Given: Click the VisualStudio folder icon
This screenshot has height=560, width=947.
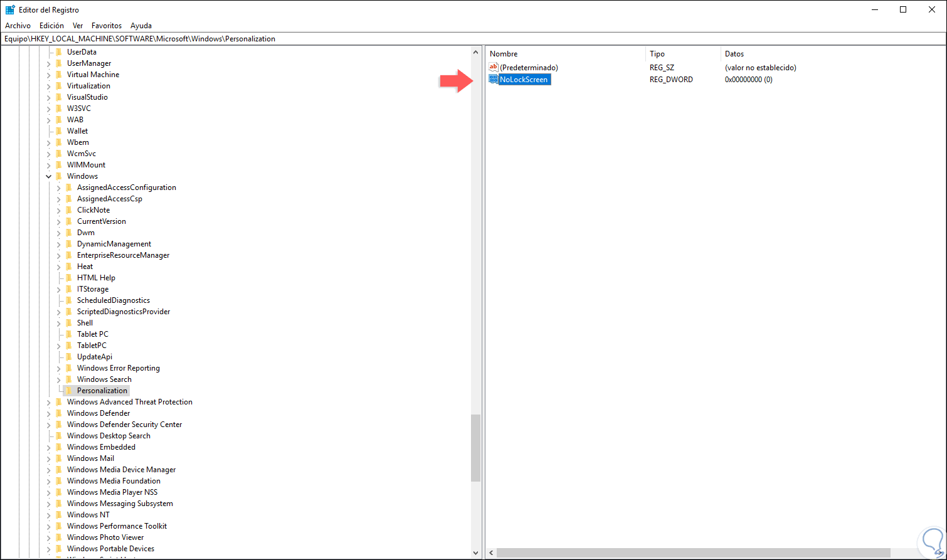Looking at the screenshot, I should 59,97.
